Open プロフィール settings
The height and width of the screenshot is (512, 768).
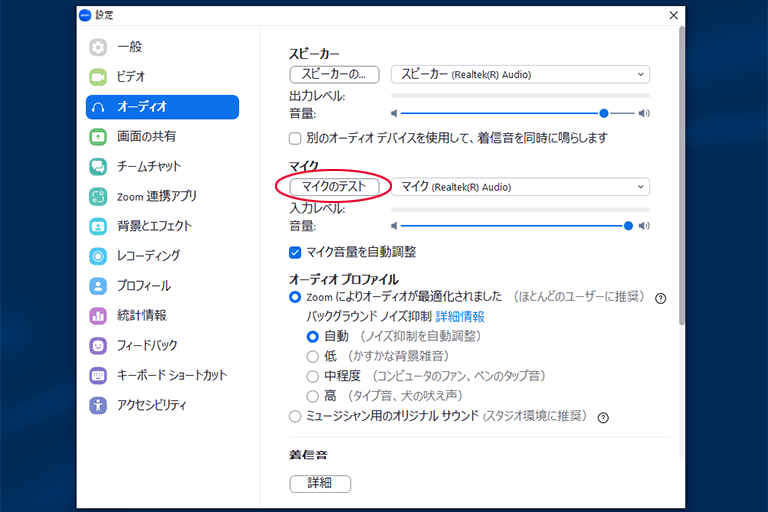coord(162,286)
